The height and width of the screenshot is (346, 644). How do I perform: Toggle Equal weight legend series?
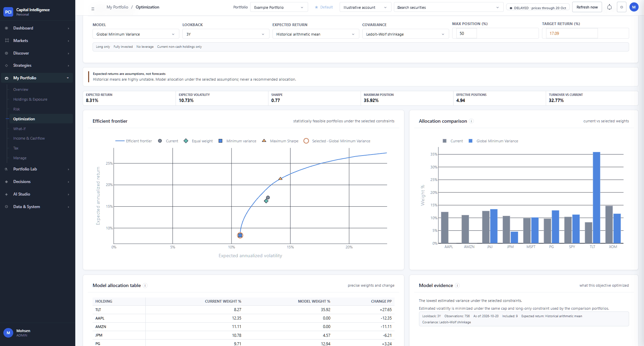(x=198, y=141)
